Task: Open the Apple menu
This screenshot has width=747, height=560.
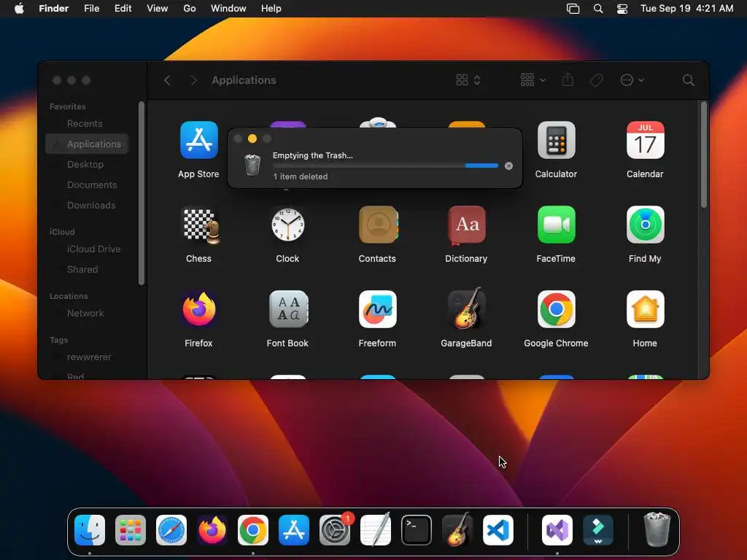Action: coord(19,9)
